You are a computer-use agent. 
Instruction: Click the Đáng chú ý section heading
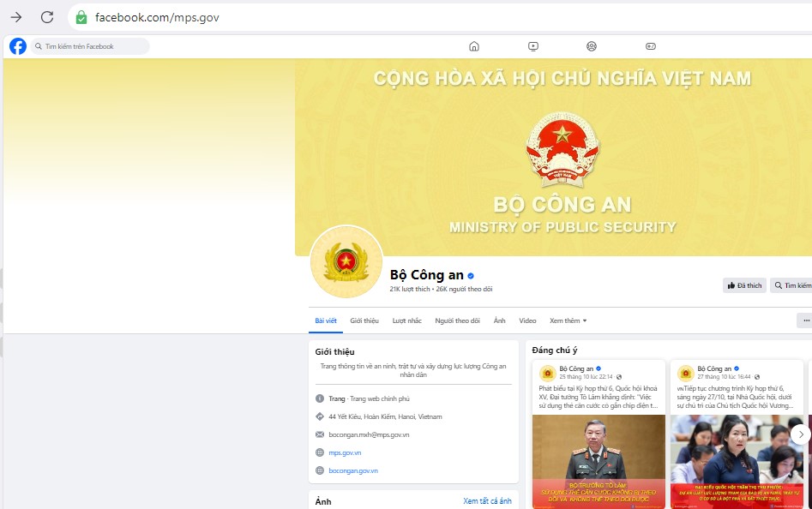pyautogui.click(x=555, y=350)
